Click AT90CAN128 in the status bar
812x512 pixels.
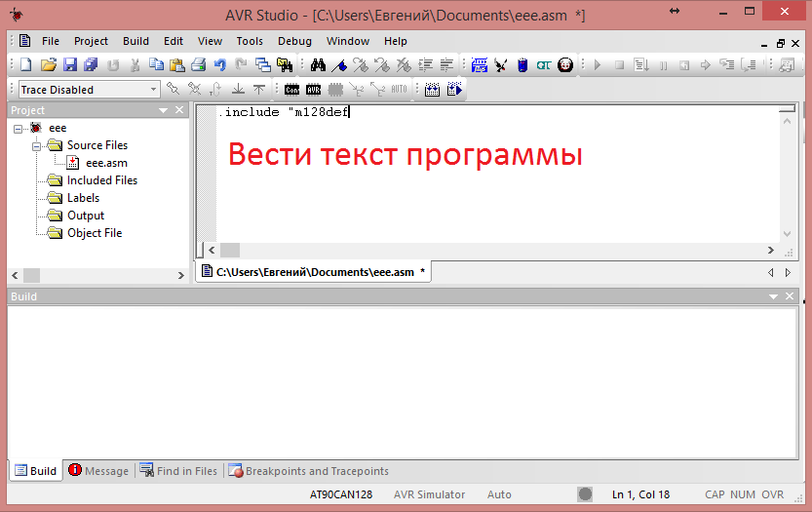pyautogui.click(x=341, y=494)
